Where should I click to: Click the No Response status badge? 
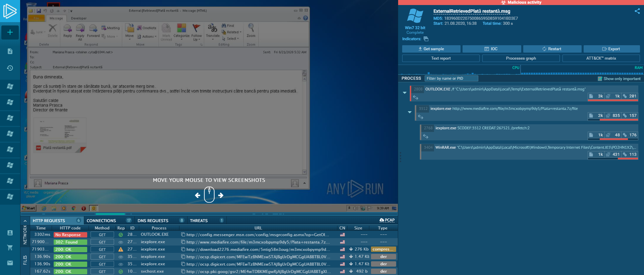(70, 235)
